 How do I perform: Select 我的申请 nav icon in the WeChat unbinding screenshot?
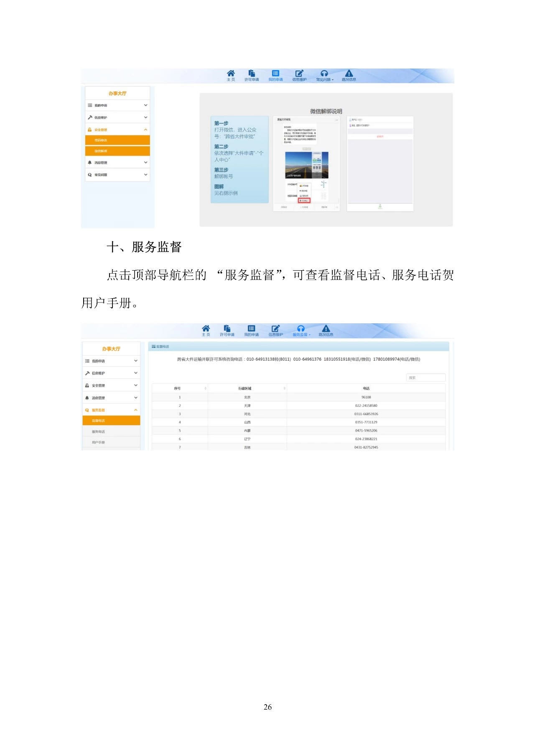(275, 74)
